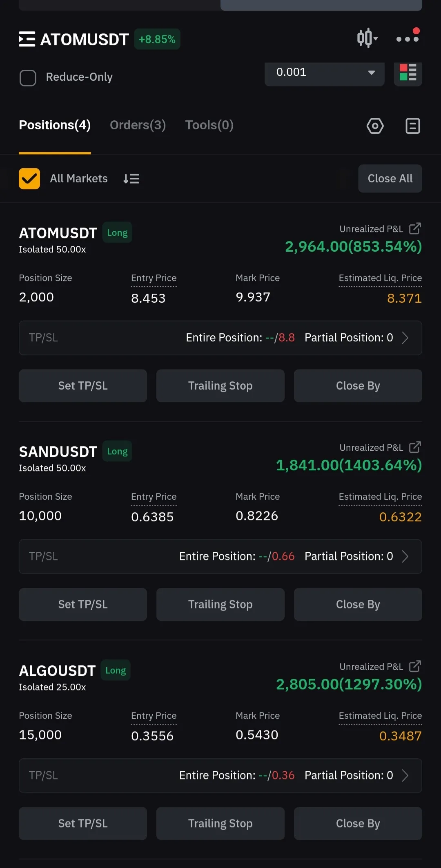
Task: Expand ATOMUSDT TP/SL details row
Action: (x=220, y=338)
